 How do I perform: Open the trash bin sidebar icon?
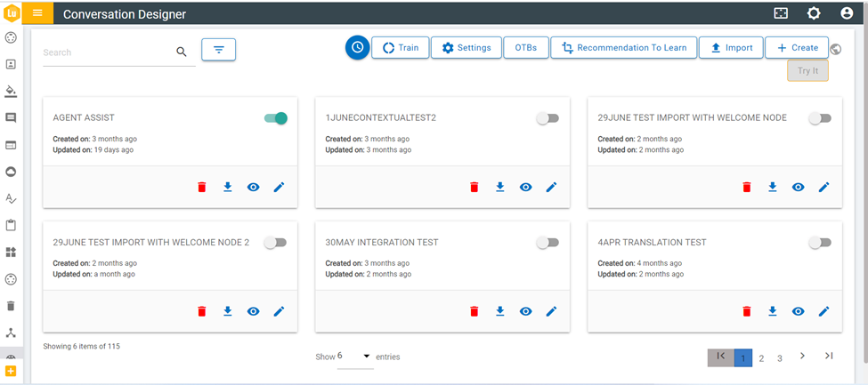tap(11, 306)
